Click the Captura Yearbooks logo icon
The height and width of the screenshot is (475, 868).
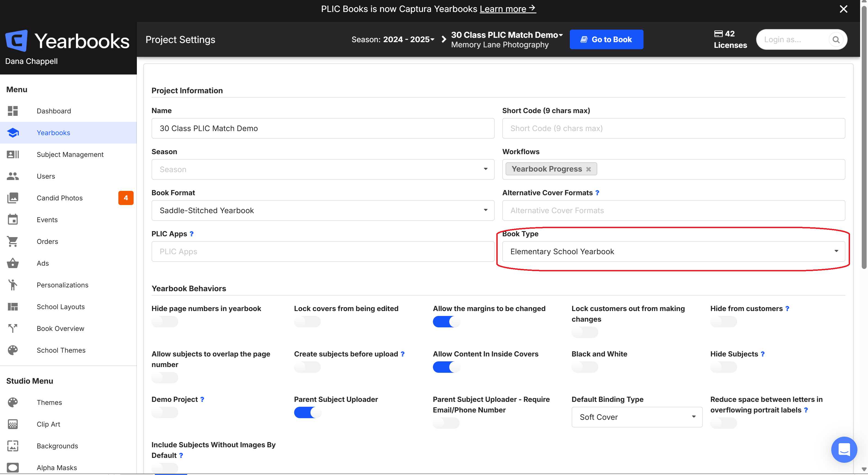(16, 41)
